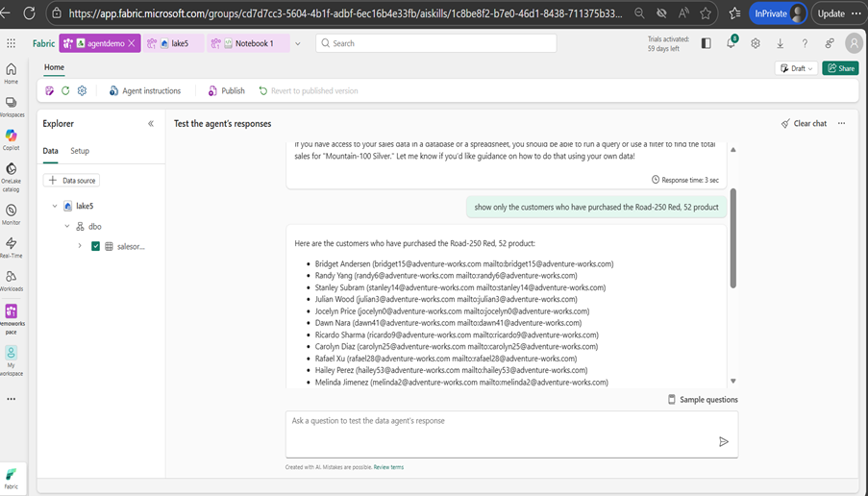Open Real-Time hub in sidebar
Image resolution: width=868 pixels, height=496 pixels.
pyautogui.click(x=12, y=247)
